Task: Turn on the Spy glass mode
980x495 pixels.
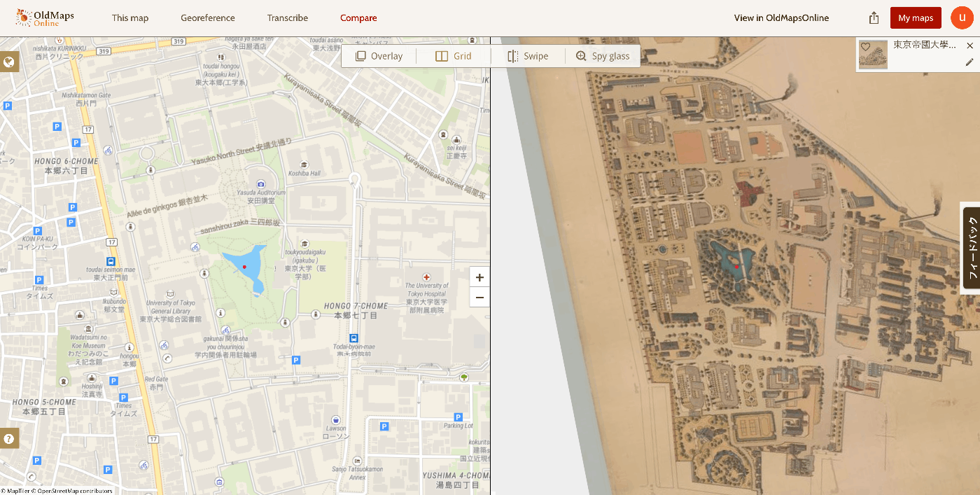Action: click(x=603, y=56)
